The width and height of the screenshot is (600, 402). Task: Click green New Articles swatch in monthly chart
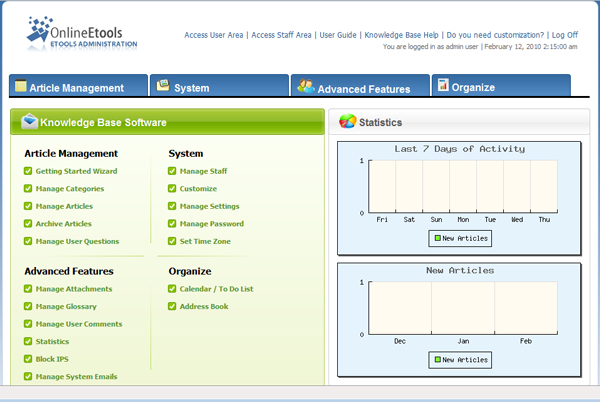tap(437, 360)
